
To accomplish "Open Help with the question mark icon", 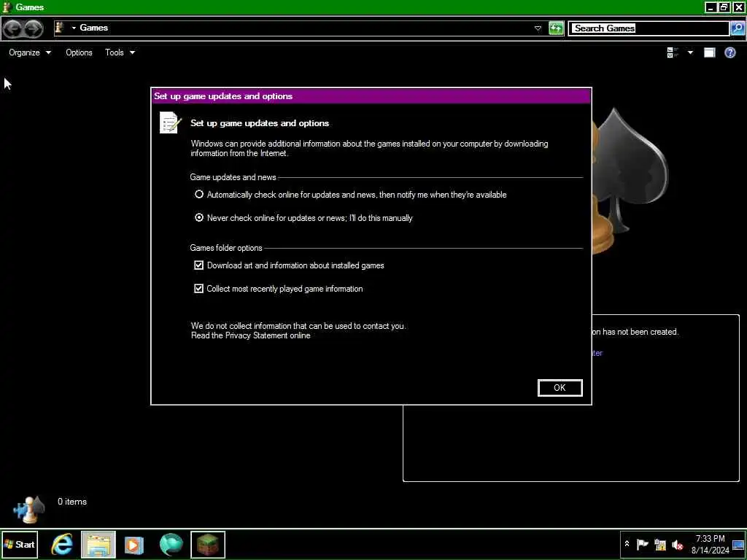I will [x=729, y=52].
